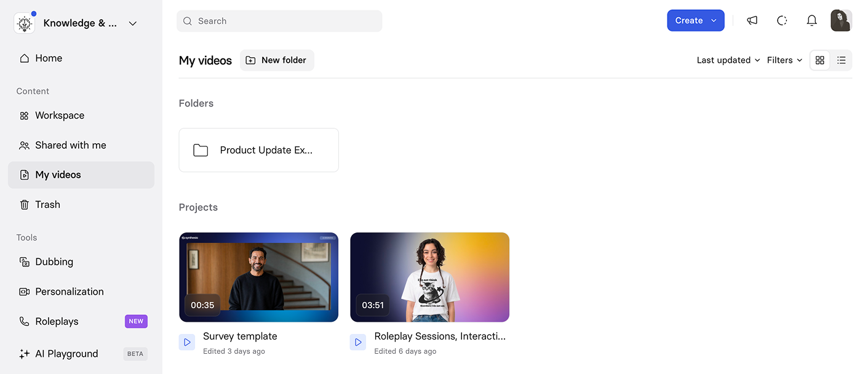Click the loading circle status icon

point(782,20)
